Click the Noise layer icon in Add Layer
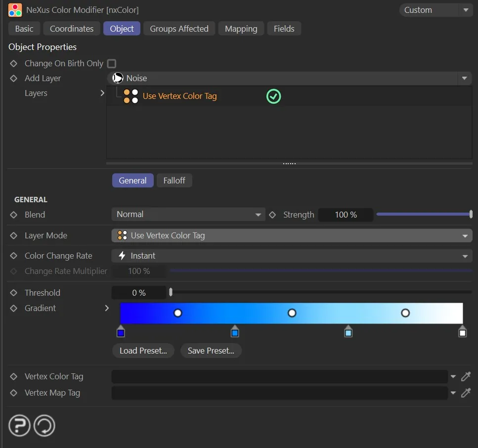This screenshot has width=478, height=448. tap(117, 78)
